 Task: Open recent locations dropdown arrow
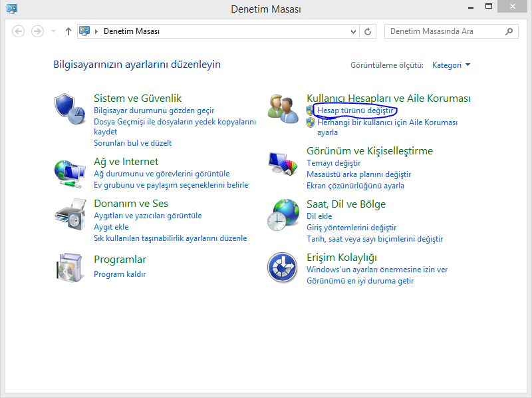pos(53,31)
